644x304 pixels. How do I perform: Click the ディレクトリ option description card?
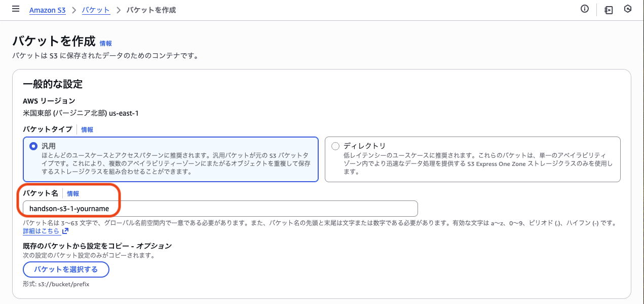point(473,159)
